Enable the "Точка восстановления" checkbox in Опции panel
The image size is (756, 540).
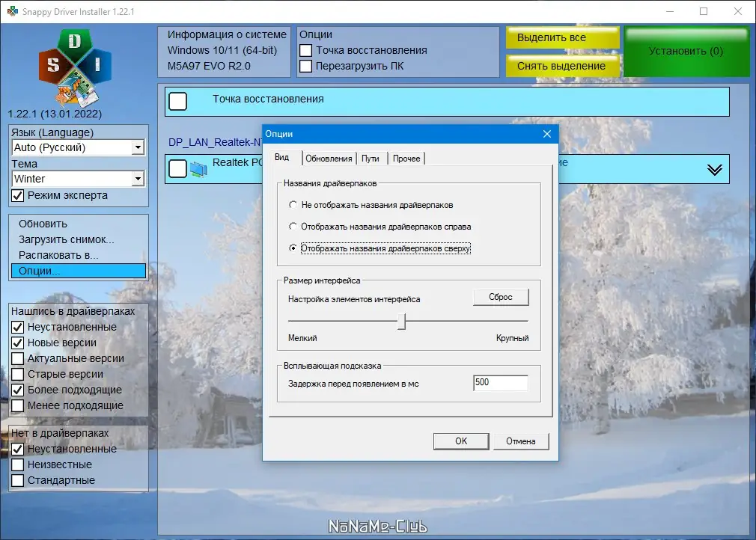tap(305, 51)
